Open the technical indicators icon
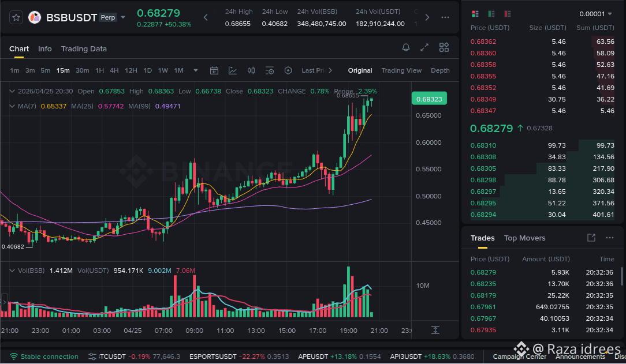This screenshot has width=626, height=364. point(232,70)
